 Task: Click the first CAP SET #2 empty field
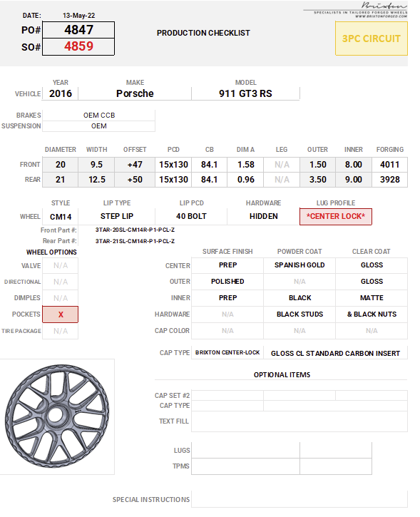click(x=227, y=396)
